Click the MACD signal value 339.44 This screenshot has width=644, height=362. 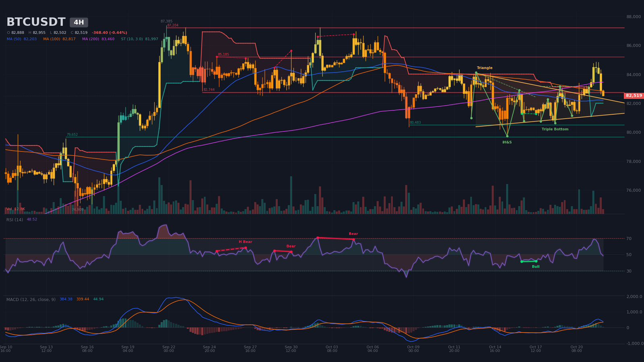[x=83, y=299]
